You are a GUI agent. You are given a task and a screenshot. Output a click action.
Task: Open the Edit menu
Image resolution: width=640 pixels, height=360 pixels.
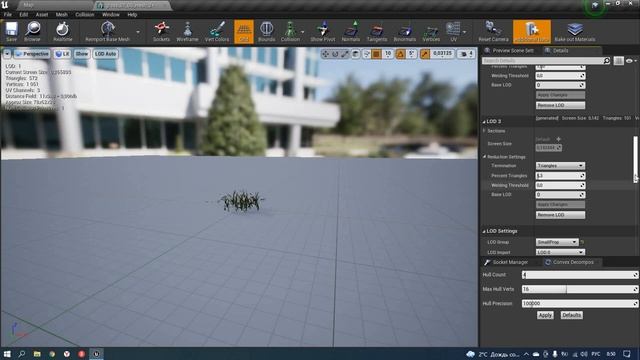[24, 14]
